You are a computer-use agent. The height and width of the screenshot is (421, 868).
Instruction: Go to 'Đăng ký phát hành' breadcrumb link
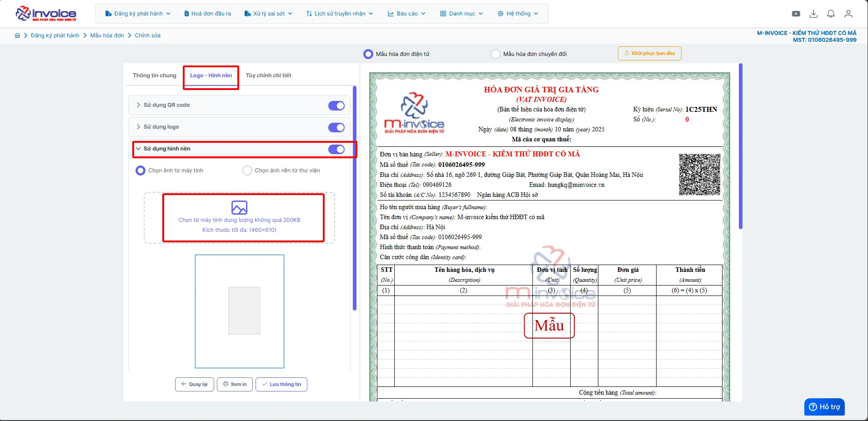click(x=55, y=35)
